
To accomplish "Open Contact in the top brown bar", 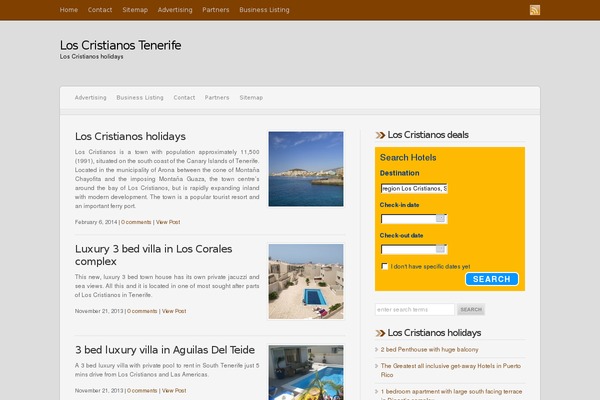I will pos(100,10).
